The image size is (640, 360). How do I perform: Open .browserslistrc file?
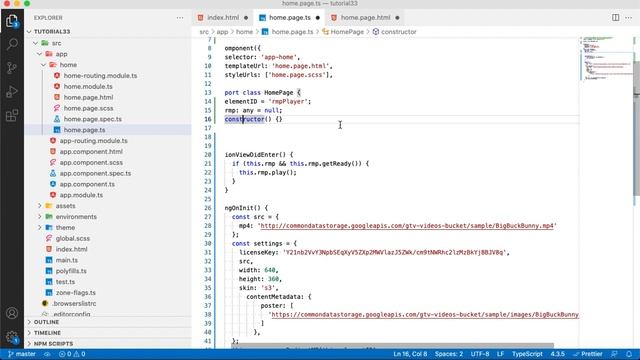pyautogui.click(x=74, y=303)
